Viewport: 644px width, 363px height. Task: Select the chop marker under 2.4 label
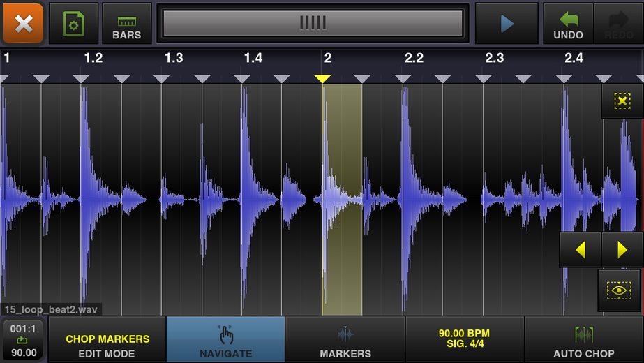coord(564,78)
